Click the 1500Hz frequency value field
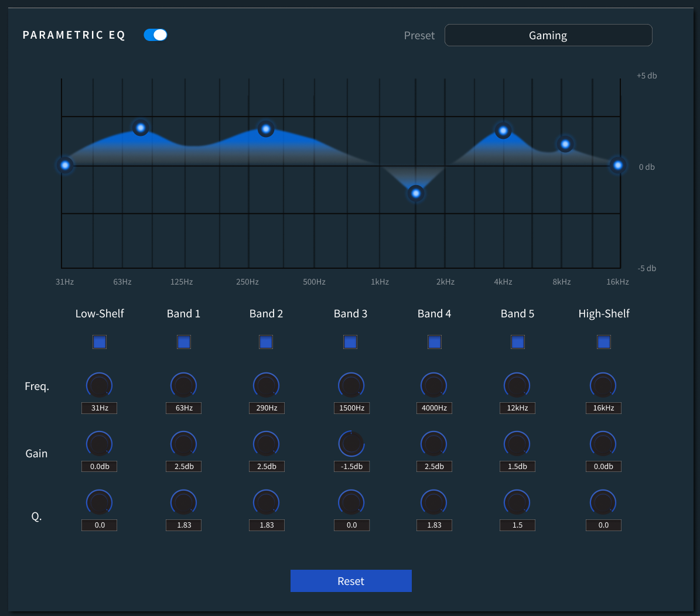The image size is (700, 616). [x=351, y=408]
